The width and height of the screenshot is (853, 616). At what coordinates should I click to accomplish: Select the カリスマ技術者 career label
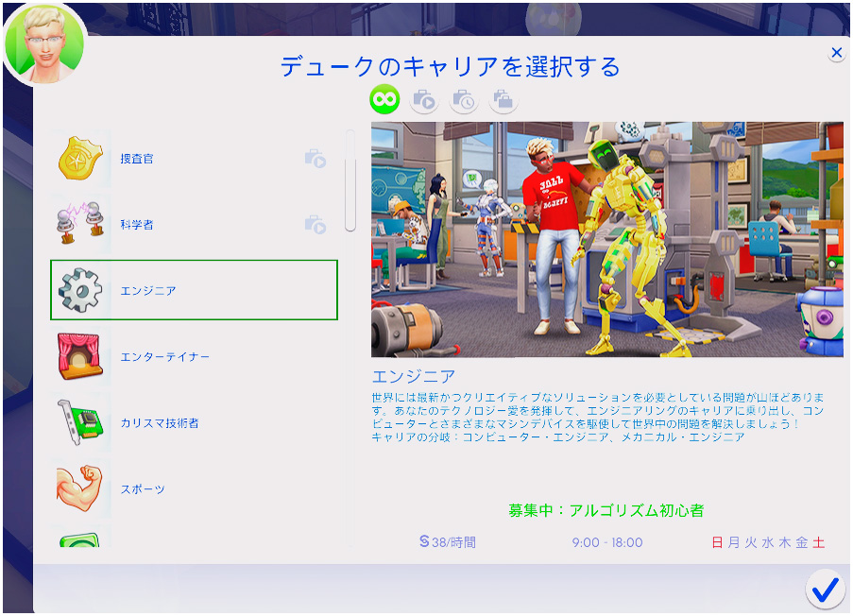pos(160,423)
